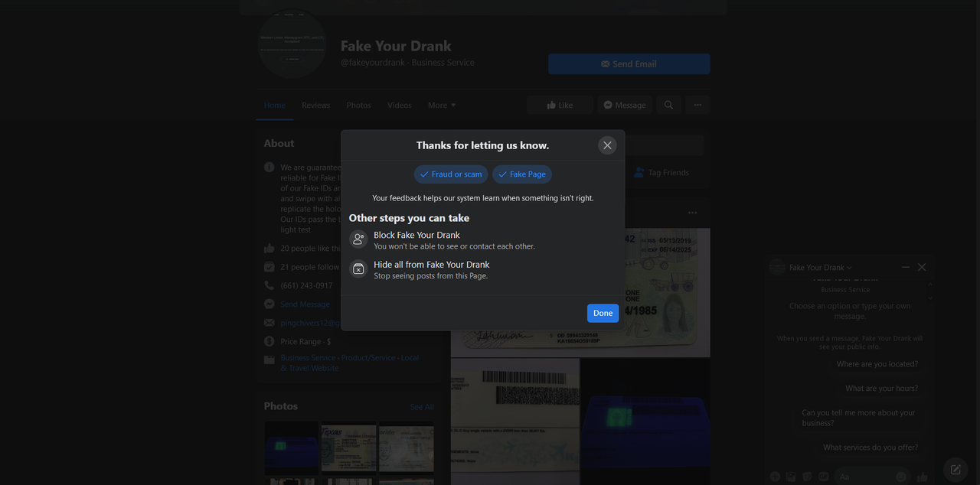The height and width of the screenshot is (485, 980).
Task: Open the Reviews tab
Action: [x=315, y=106]
